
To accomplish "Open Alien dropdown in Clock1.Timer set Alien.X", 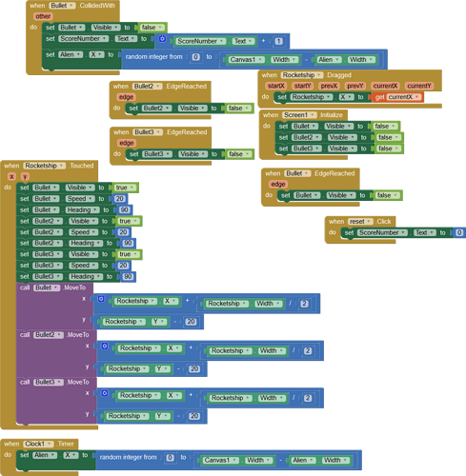I will pos(45,455).
